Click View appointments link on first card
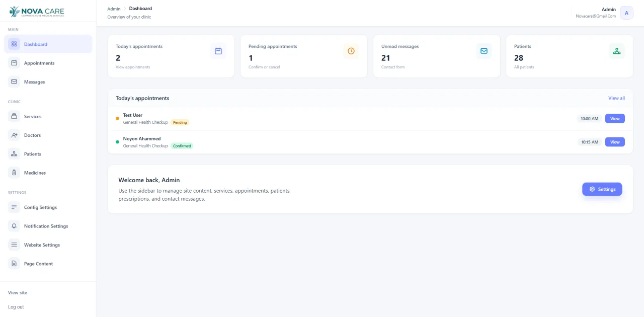 133,67
